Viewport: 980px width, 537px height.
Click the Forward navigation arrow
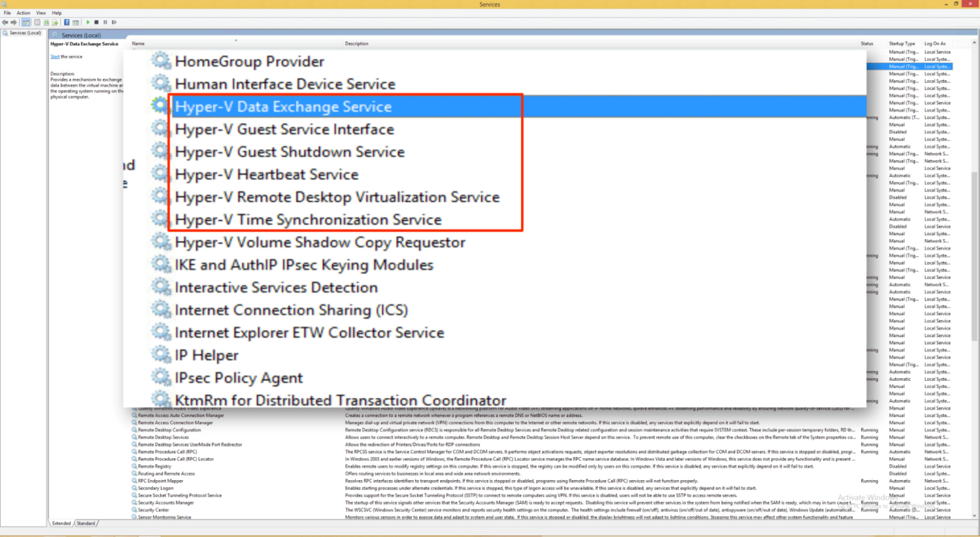click(13, 22)
